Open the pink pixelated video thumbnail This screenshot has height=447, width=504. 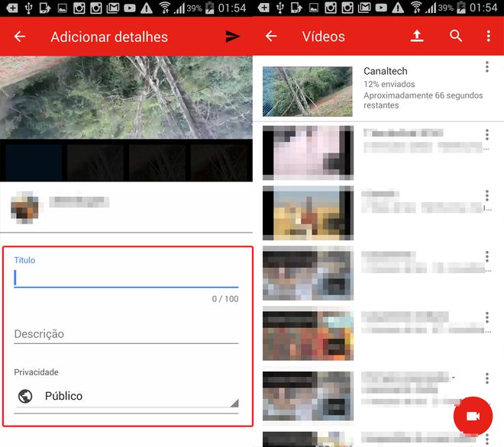point(308,153)
